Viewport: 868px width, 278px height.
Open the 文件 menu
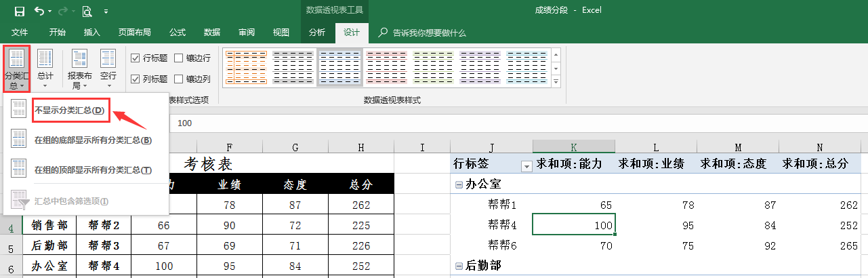coord(20,33)
